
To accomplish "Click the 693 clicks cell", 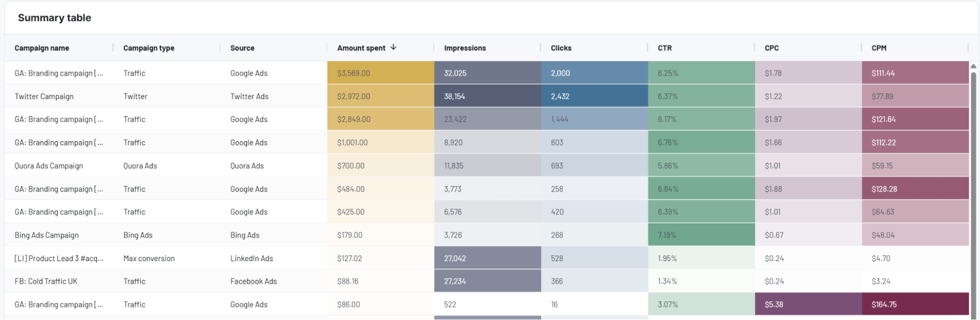I will pos(595,166).
